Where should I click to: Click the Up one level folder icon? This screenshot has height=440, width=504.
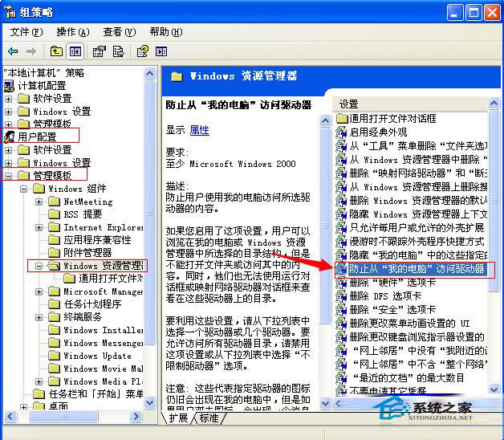[x=56, y=51]
